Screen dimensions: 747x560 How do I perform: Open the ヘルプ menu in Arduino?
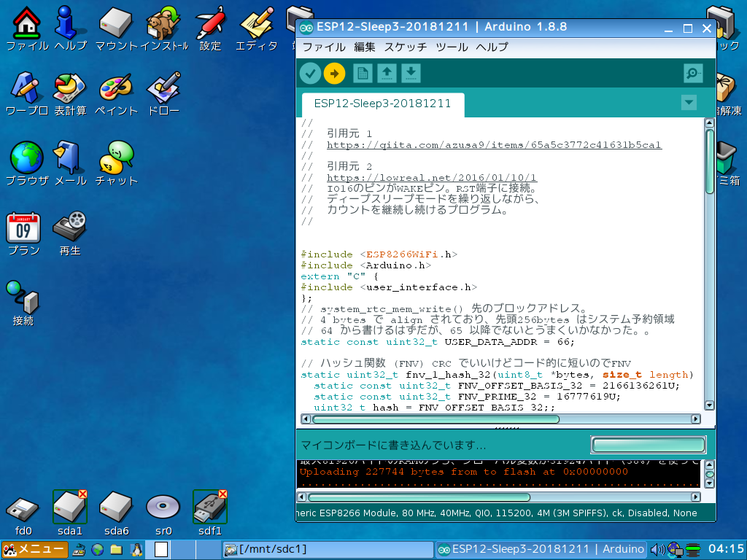click(x=492, y=47)
